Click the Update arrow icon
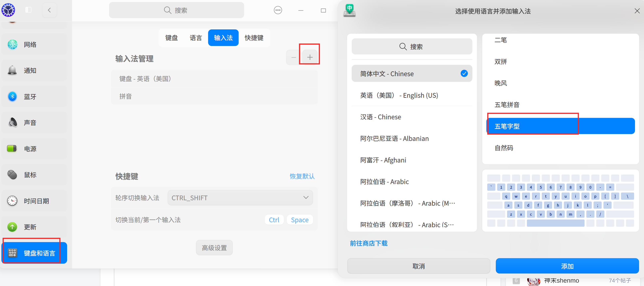The height and width of the screenshot is (286, 644). pos(12,227)
